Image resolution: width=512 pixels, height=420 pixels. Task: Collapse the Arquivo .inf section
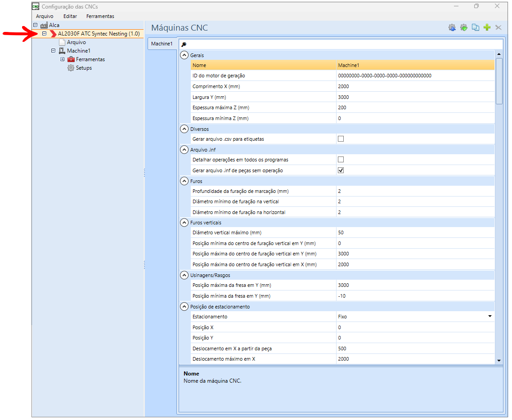184,149
